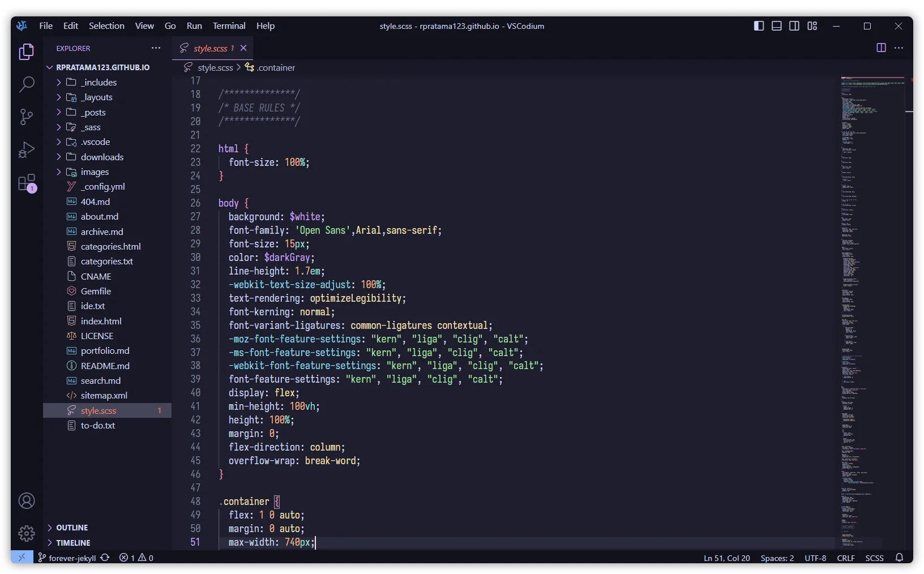This screenshot has height=574, width=924.
Task: Click the split editor right icon
Action: pyautogui.click(x=881, y=48)
